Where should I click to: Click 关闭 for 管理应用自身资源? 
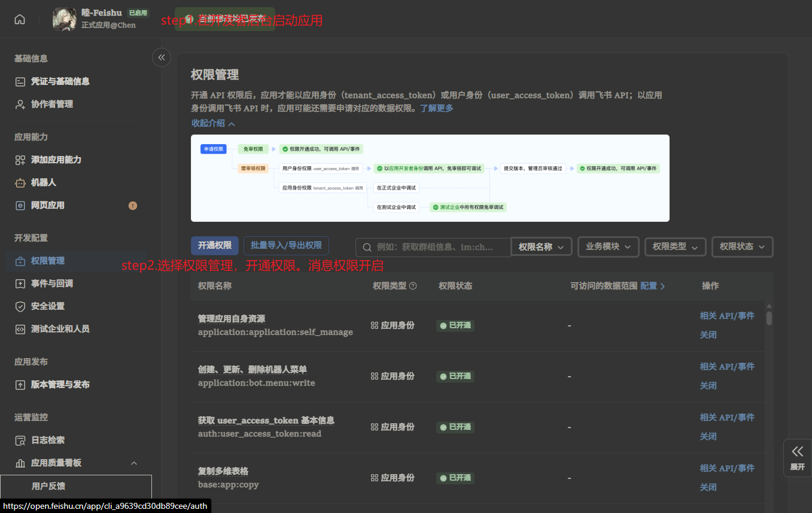(708, 335)
